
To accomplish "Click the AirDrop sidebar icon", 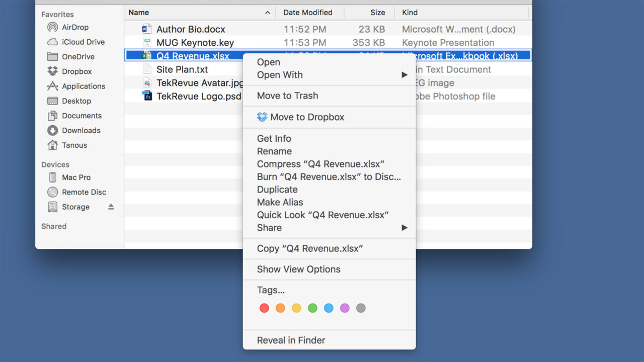I will (x=52, y=27).
